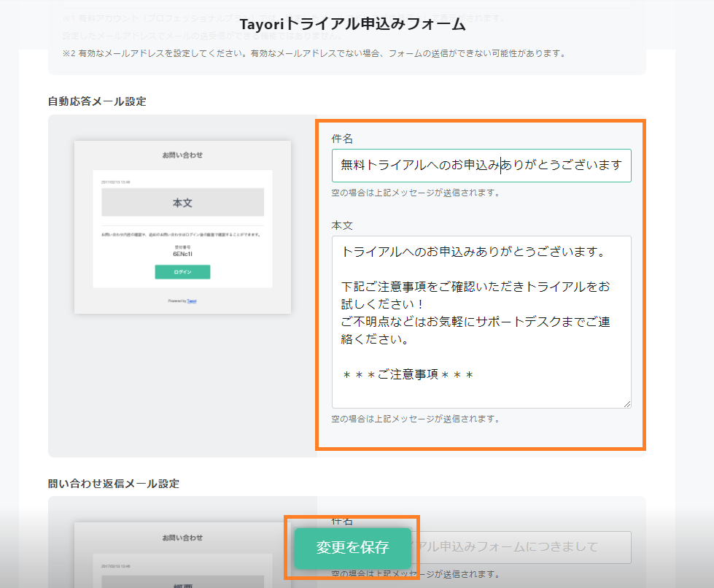The image size is (714, 588).
Task: Click into the 本文 body textarea
Action: 481,322
